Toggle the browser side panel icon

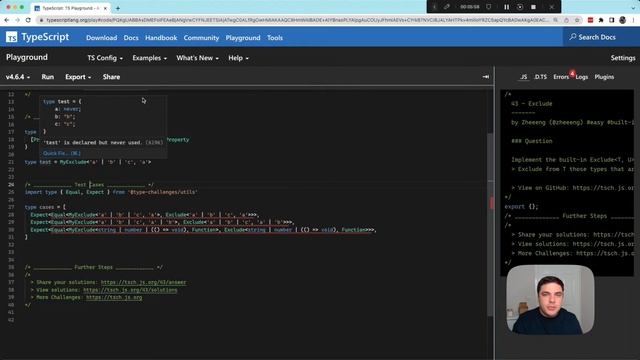tap(611, 20)
